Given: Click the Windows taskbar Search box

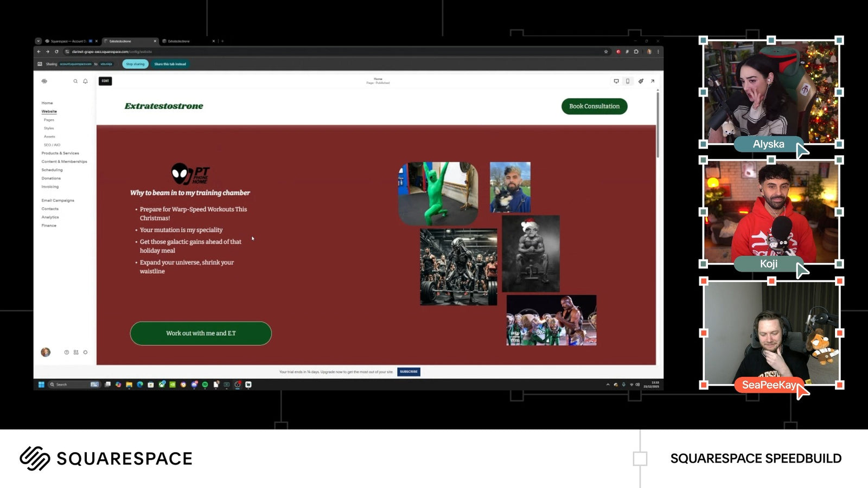Looking at the screenshot, I should (74, 384).
